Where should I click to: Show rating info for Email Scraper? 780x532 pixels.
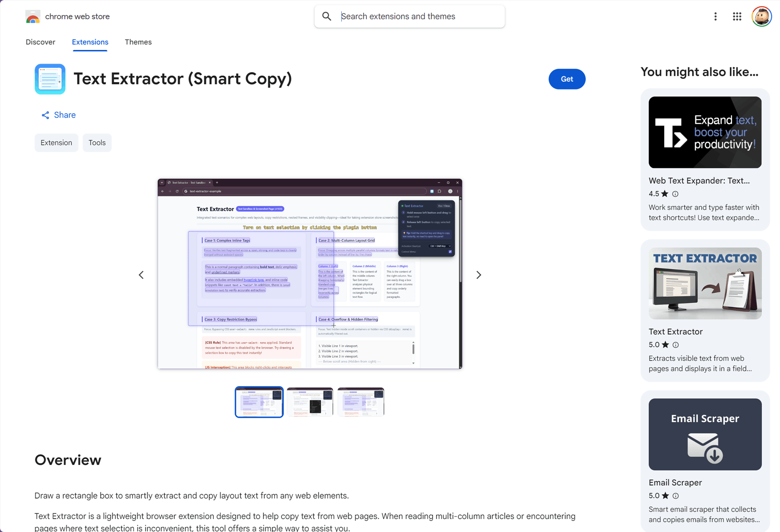[676, 496]
